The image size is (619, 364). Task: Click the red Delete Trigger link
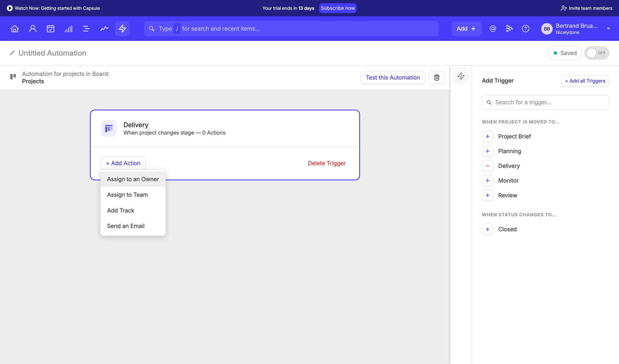tap(327, 163)
